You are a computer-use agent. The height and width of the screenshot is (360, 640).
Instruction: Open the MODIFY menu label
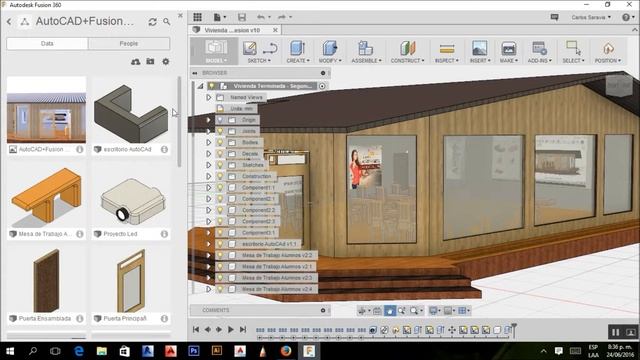330,60
